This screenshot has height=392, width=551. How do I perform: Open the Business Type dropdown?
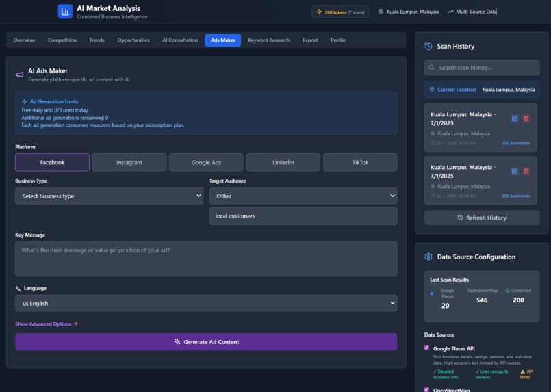(110, 196)
